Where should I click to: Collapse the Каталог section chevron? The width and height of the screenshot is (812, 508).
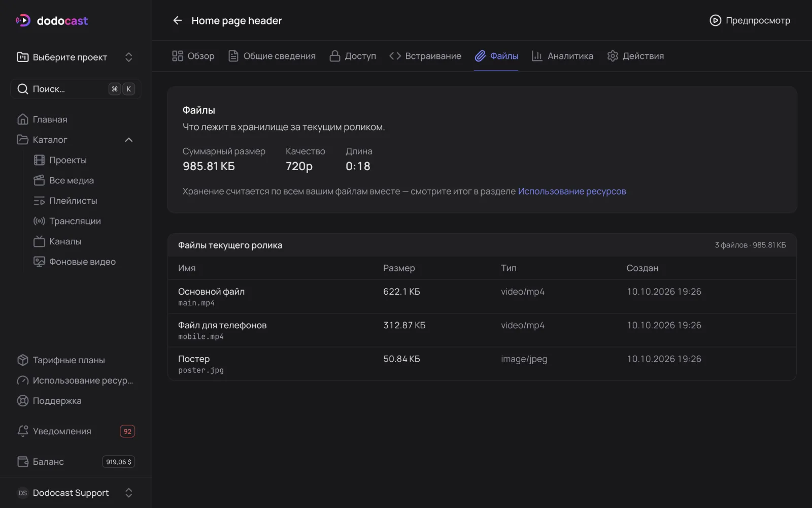click(128, 140)
